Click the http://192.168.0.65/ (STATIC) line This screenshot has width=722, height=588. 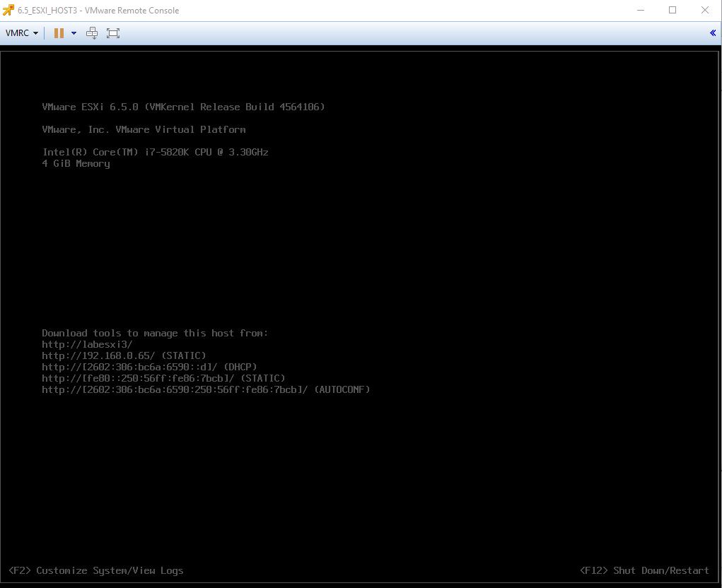tap(124, 355)
